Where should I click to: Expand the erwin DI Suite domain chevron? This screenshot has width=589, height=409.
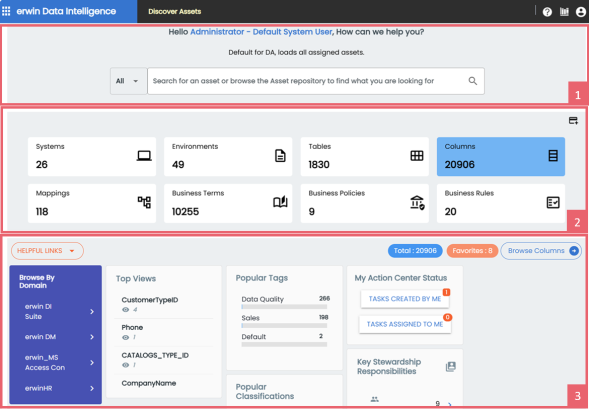point(92,312)
